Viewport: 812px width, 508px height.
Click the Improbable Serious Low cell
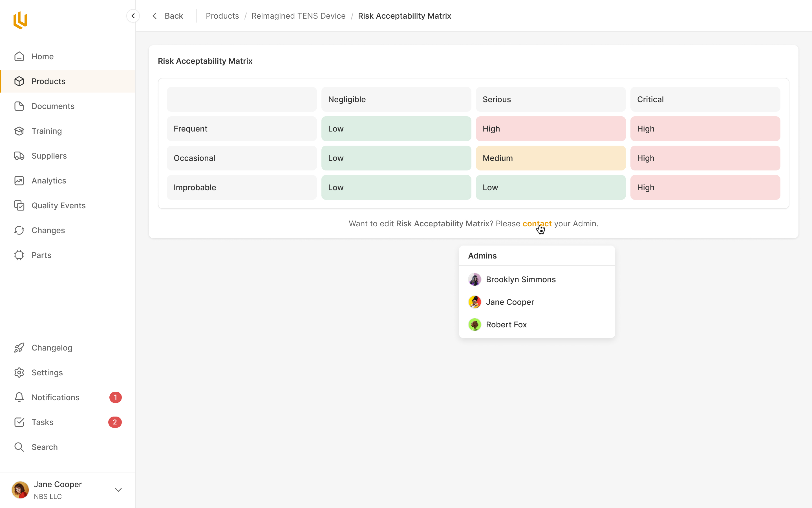click(x=551, y=187)
